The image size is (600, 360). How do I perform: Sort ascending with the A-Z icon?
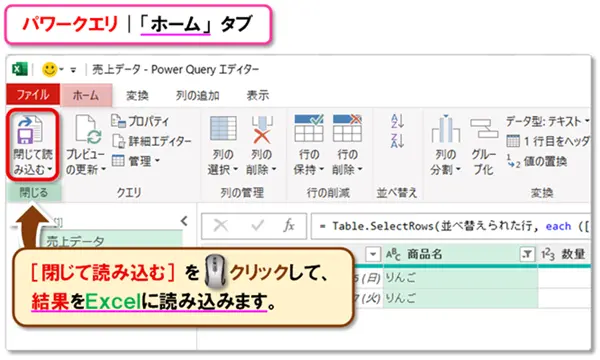point(397,121)
